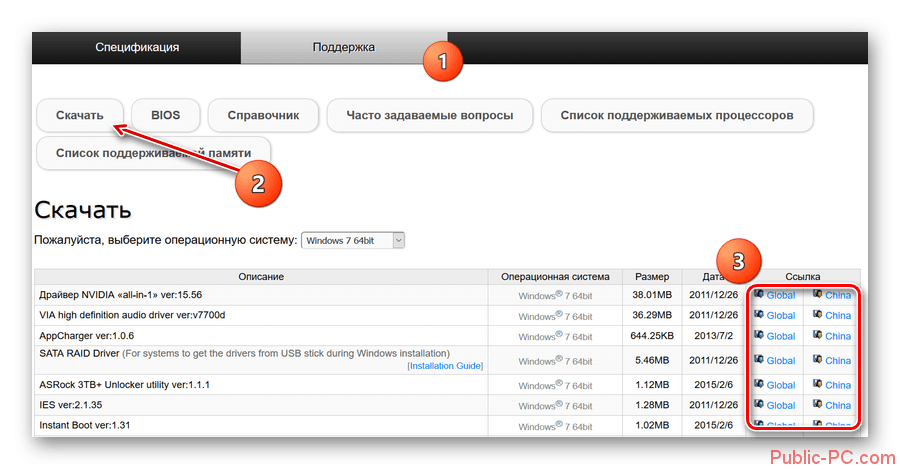
Task: Open the BIOS section button
Action: [x=165, y=115]
